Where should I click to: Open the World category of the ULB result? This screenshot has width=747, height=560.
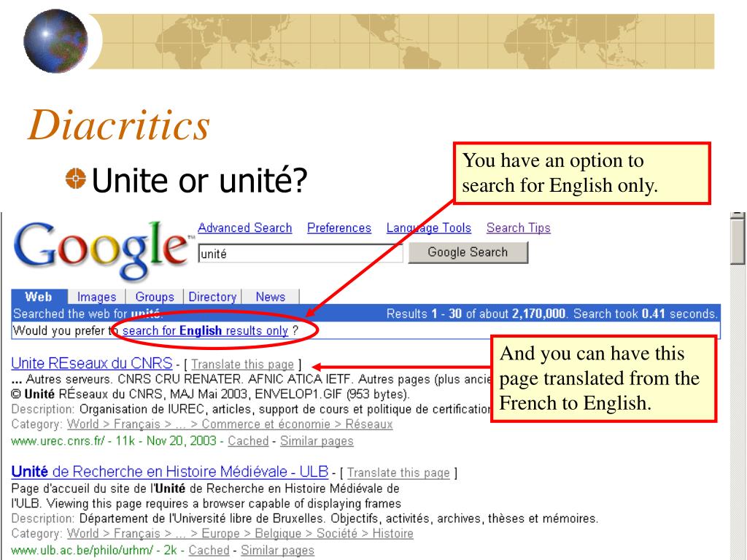(x=83, y=533)
